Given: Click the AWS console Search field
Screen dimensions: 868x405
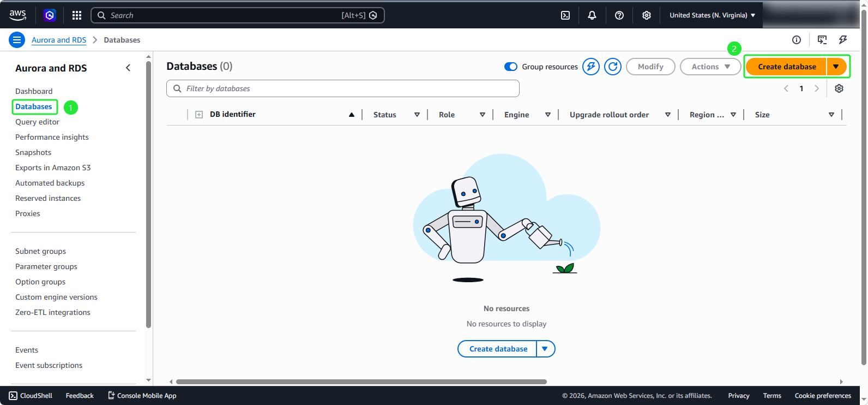Looking at the screenshot, I should click(238, 15).
